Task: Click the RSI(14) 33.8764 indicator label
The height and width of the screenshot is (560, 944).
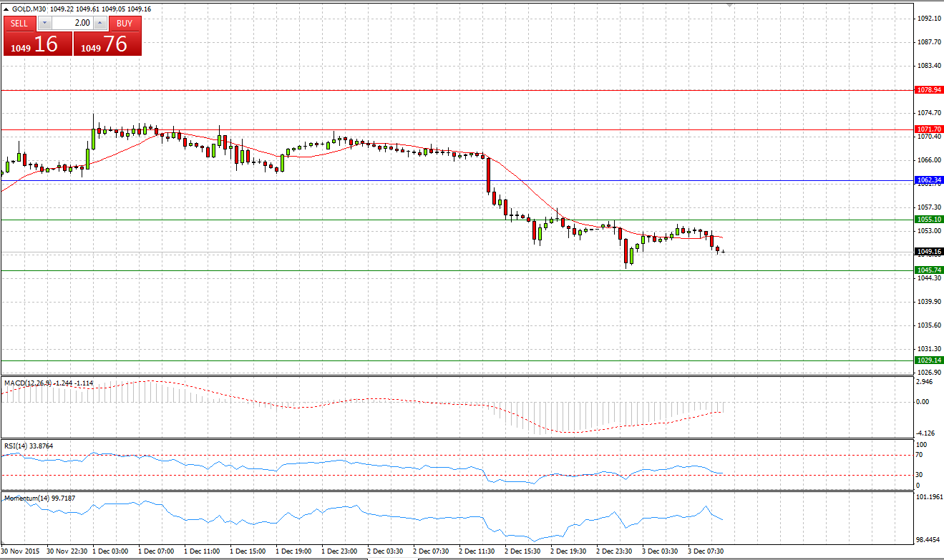Action: (x=29, y=446)
